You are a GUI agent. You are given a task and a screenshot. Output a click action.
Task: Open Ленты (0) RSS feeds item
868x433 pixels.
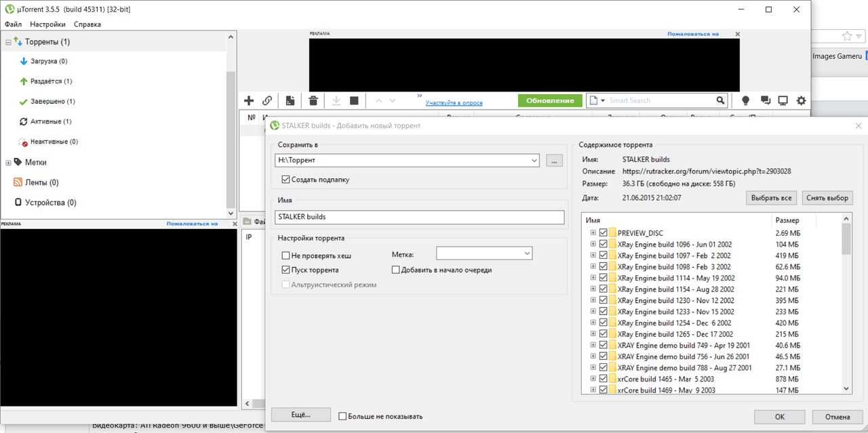[36, 182]
